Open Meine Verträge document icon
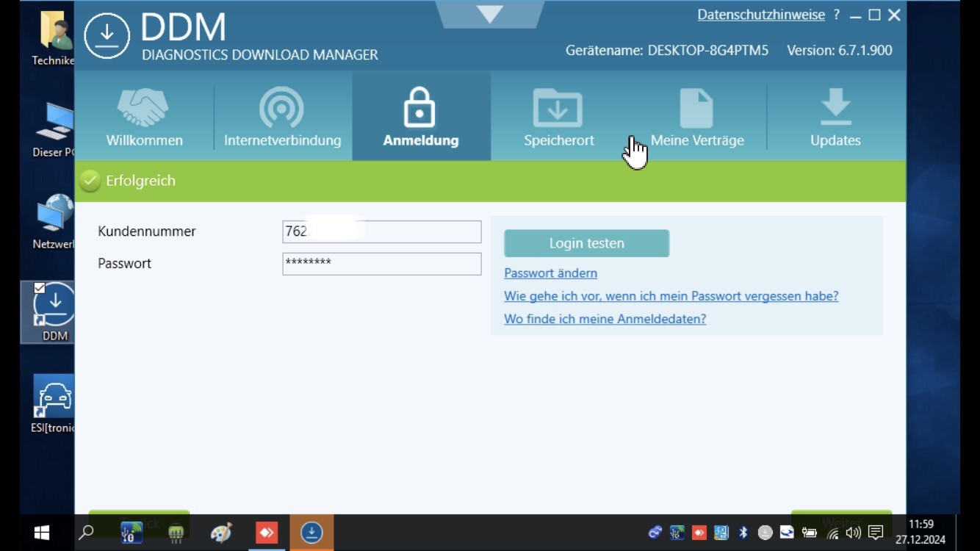The image size is (980, 551). [696, 109]
